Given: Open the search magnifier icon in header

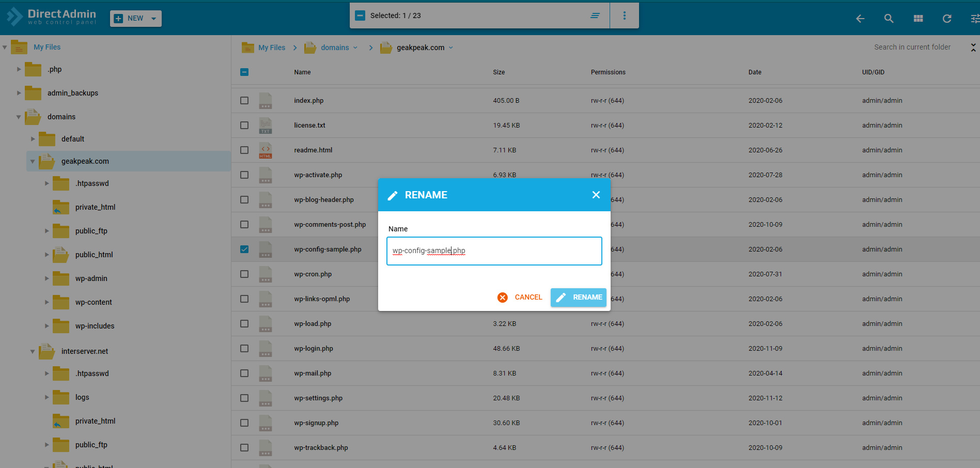Looking at the screenshot, I should click(889, 19).
